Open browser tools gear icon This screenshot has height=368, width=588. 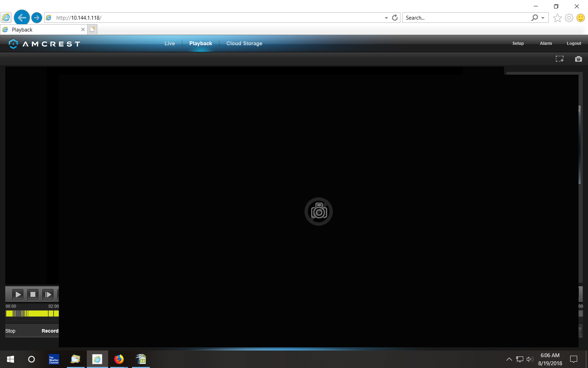click(x=569, y=18)
